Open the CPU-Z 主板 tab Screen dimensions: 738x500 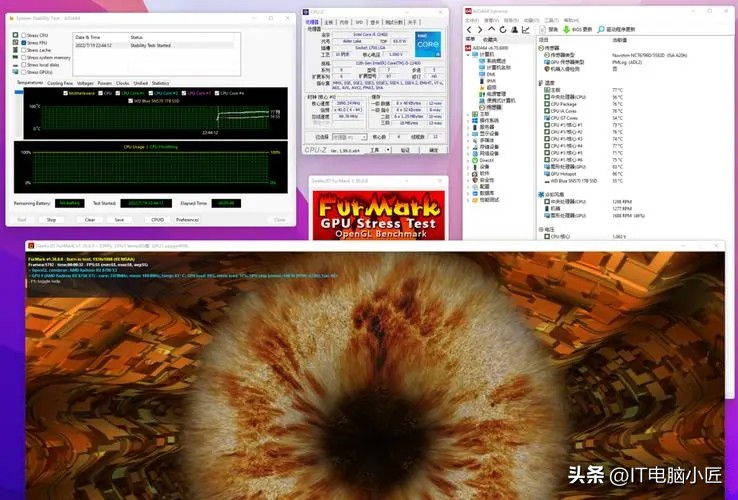329,22
